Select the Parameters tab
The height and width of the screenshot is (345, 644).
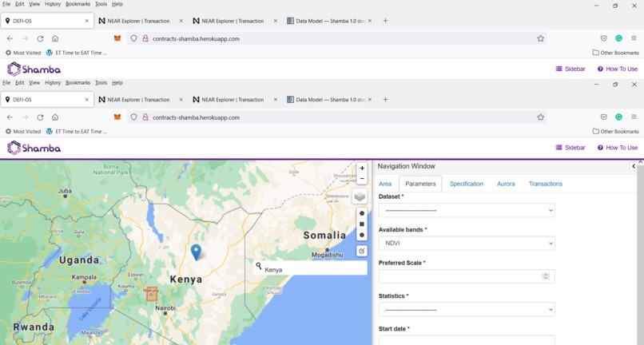[x=420, y=184]
